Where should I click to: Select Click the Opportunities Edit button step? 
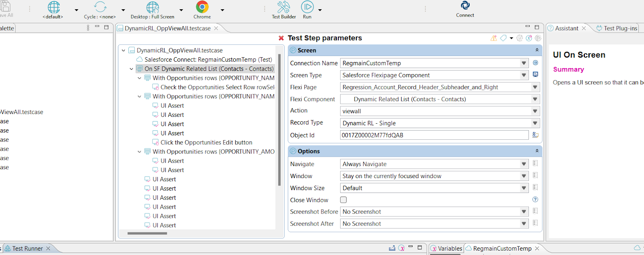(206, 143)
